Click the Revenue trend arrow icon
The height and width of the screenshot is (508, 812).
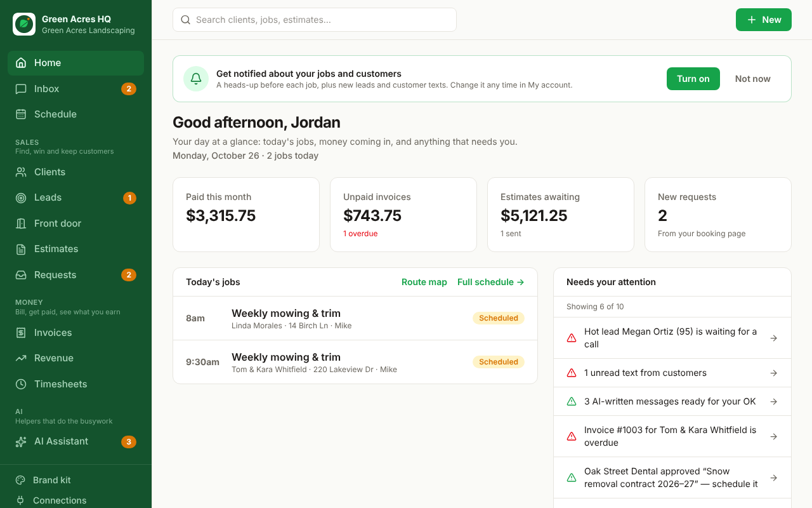point(21,358)
